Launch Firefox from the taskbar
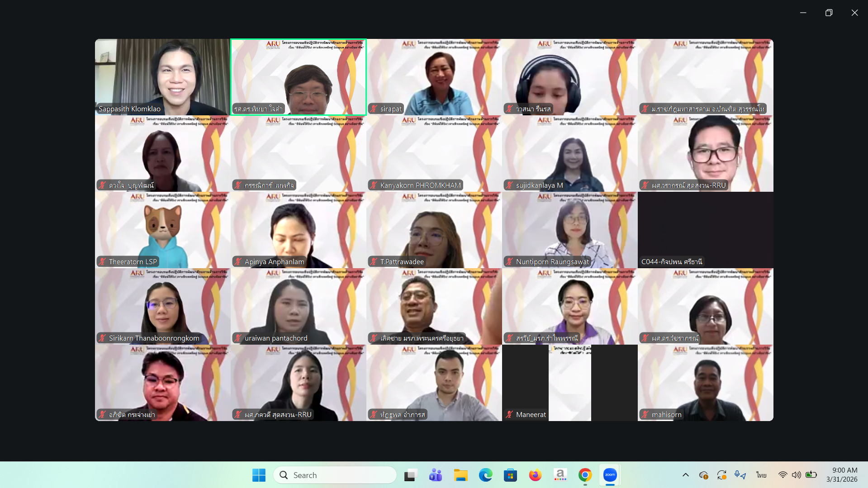The width and height of the screenshot is (868, 488). click(x=535, y=475)
